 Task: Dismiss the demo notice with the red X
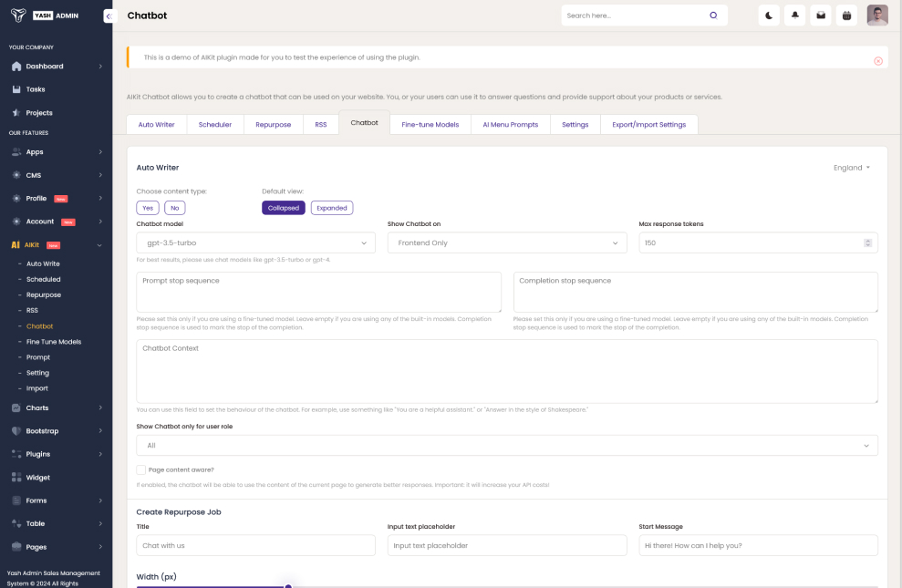878,61
